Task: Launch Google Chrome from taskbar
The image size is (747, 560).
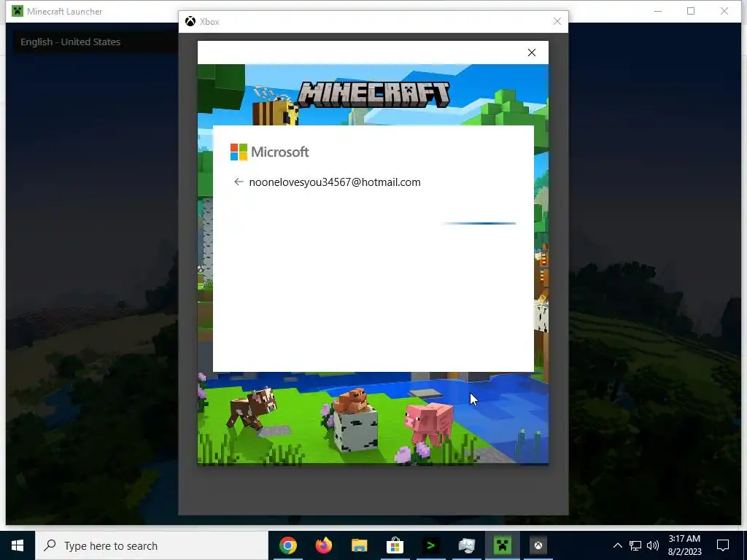Action: [x=287, y=545]
